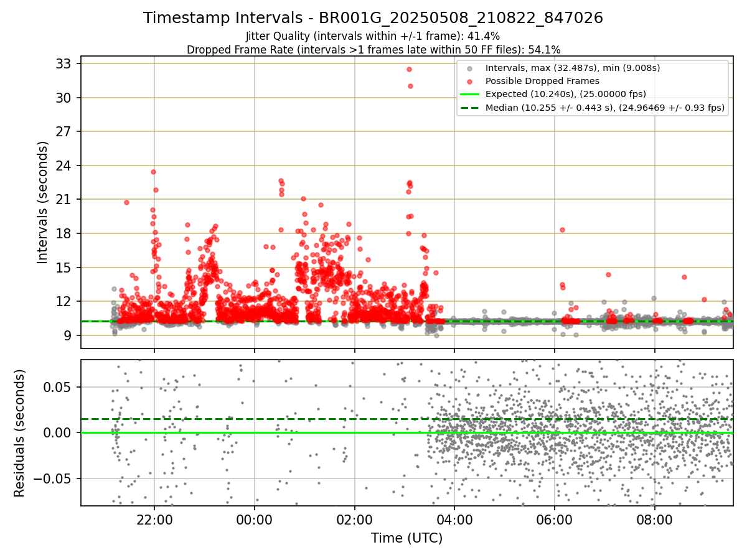Screen dimensions: 747x560
Task: Click the dashed green line legend sample
Action: 470,108
